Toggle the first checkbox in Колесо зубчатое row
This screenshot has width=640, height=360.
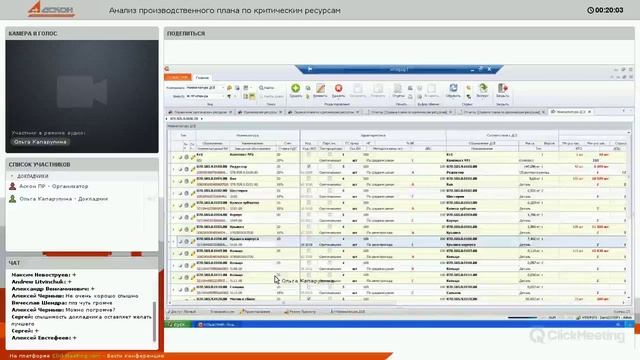pyautogui.click(x=309, y=203)
